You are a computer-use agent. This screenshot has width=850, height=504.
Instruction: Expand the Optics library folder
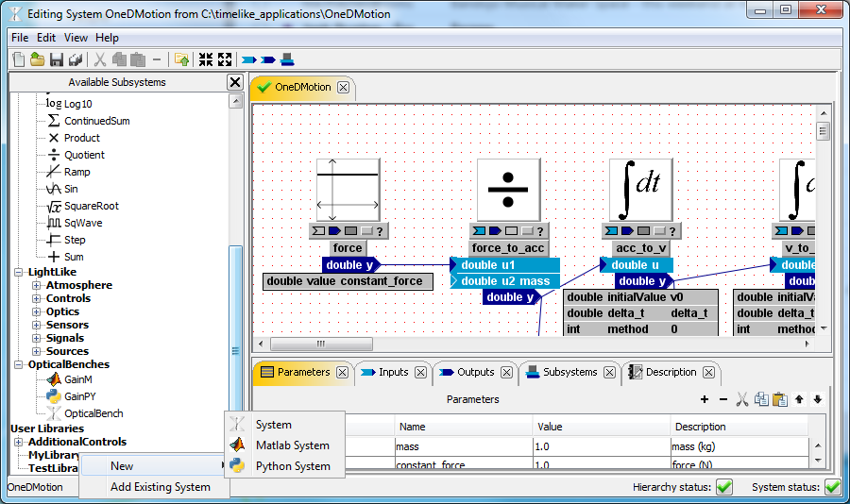36,311
